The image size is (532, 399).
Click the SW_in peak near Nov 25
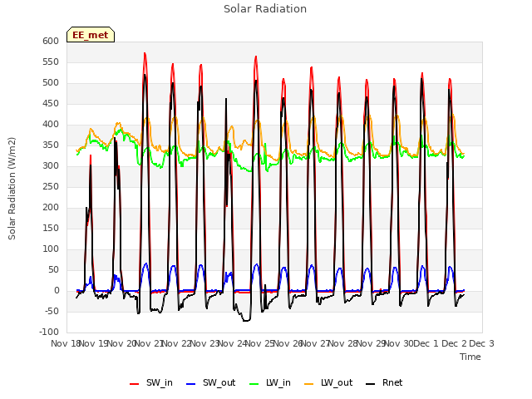tap(256, 57)
